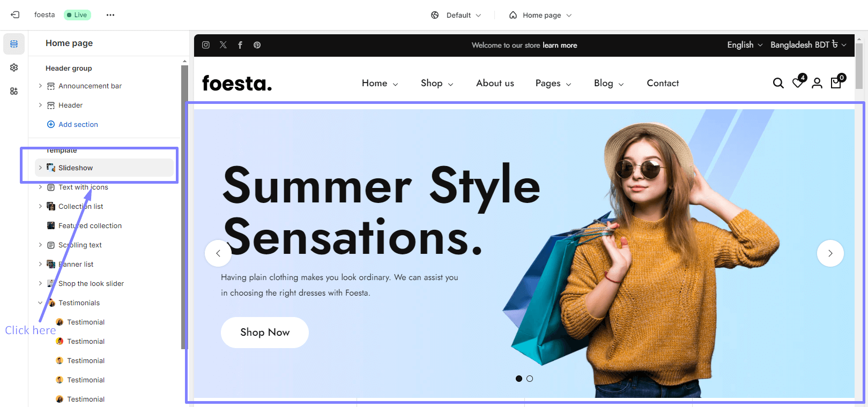Open the Shop menu in navigation

coord(437,83)
